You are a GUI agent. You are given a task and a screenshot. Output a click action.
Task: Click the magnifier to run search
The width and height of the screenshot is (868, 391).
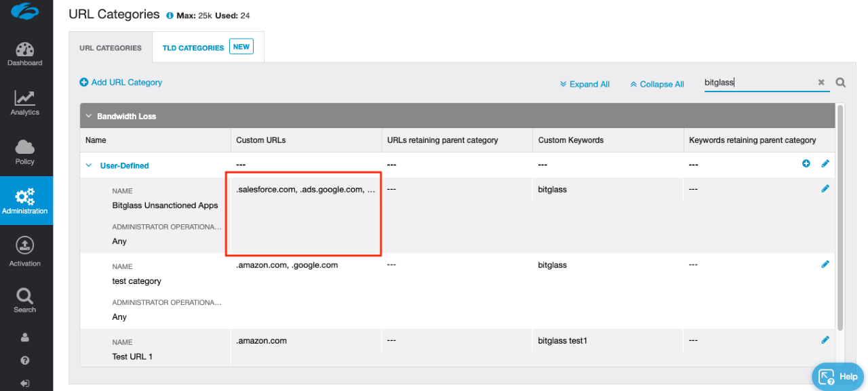pos(841,83)
